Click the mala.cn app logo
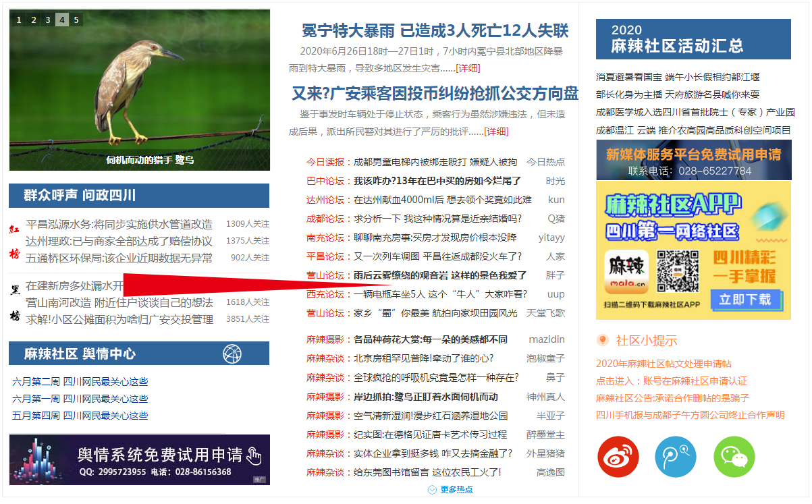812x504 pixels. point(626,273)
